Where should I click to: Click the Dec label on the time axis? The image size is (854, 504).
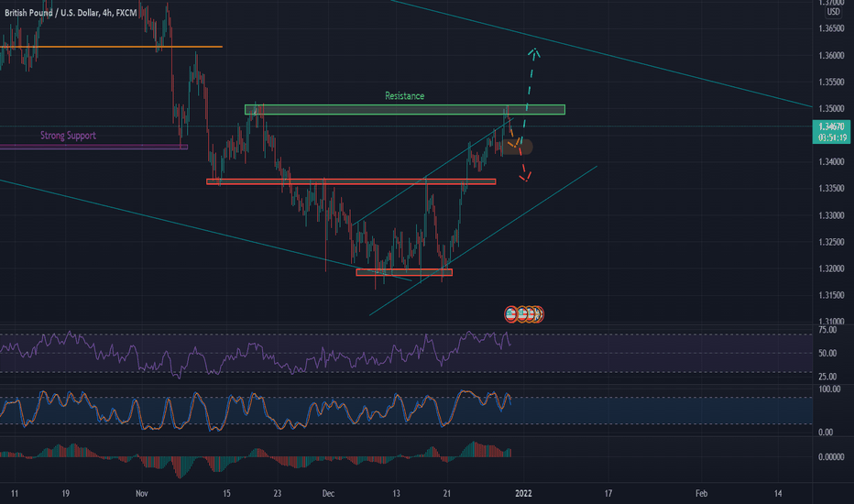328,494
